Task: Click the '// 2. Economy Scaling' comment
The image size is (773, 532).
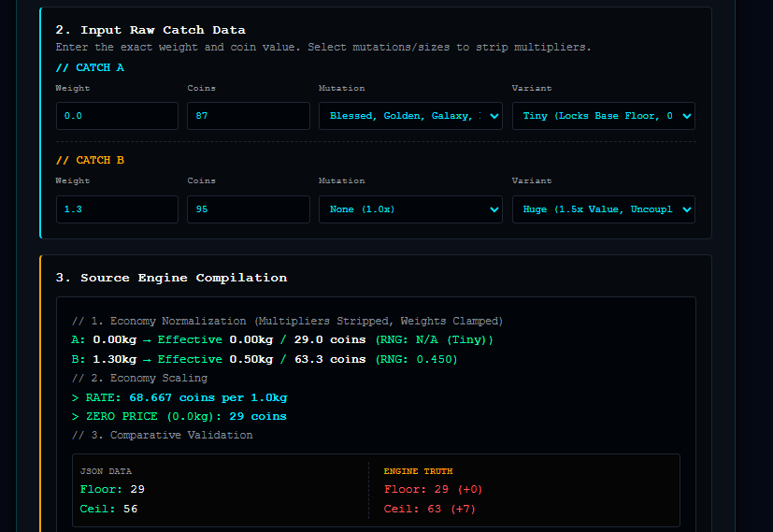Action: point(139,378)
